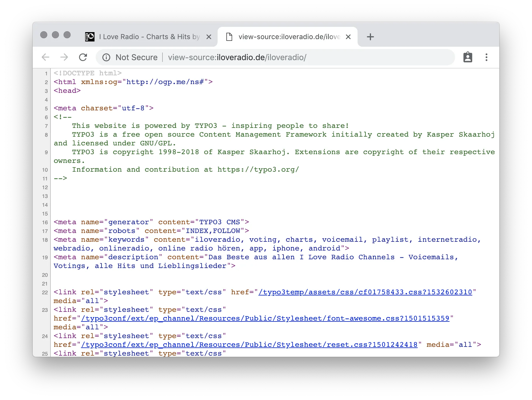
Task: Click the Not Secure label
Action: 136,57
